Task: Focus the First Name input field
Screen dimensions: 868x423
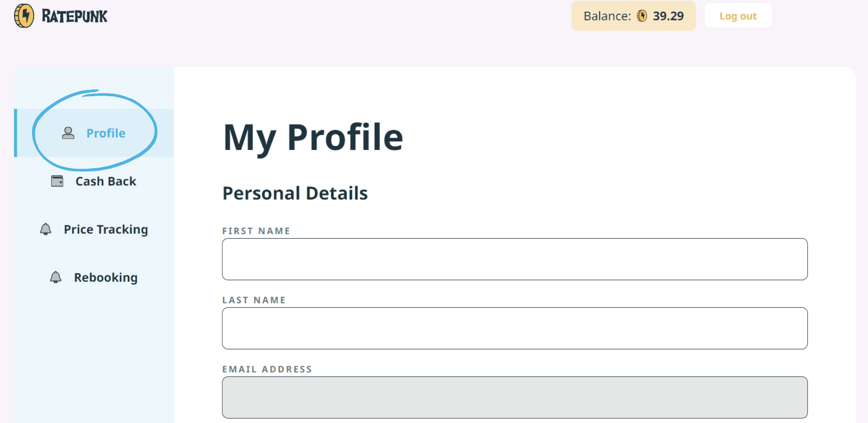Action: tap(514, 259)
